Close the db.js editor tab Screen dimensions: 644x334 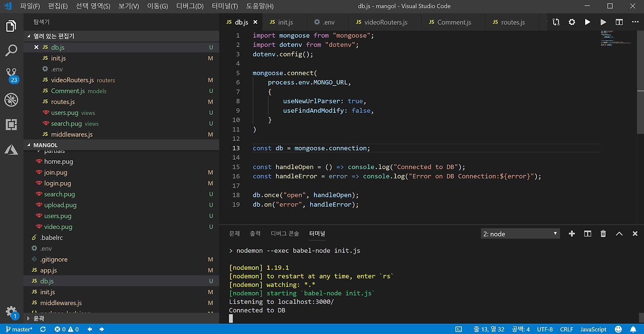[x=255, y=22]
